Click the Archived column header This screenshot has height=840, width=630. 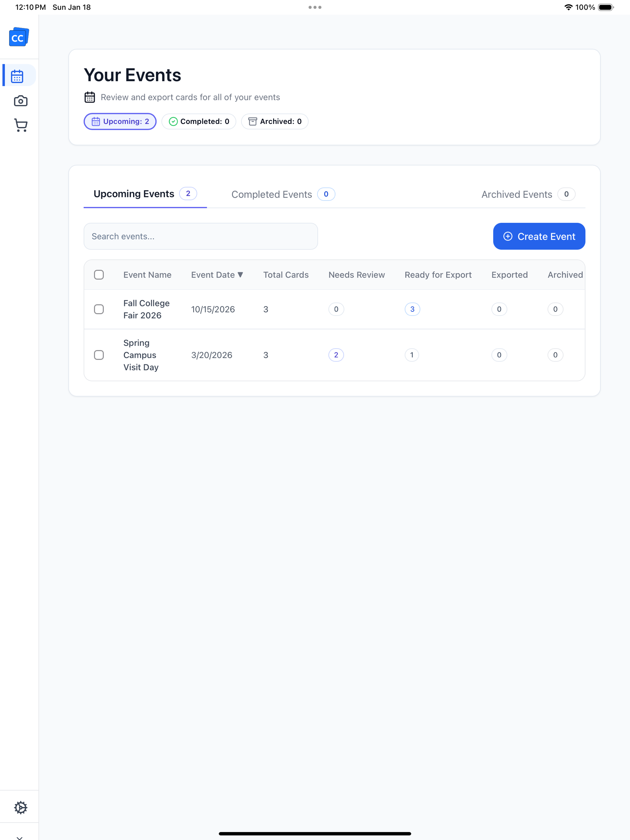(x=565, y=275)
